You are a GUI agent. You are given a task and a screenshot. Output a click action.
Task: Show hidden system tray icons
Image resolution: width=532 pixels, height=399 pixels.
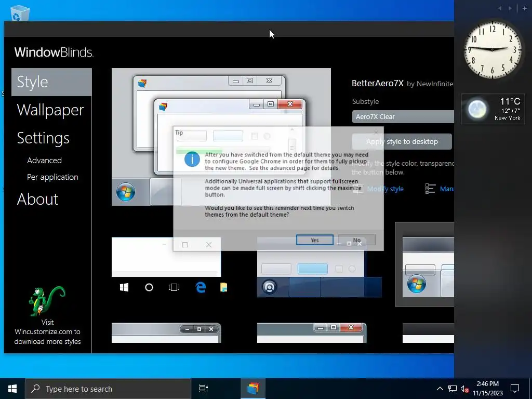[x=440, y=389]
